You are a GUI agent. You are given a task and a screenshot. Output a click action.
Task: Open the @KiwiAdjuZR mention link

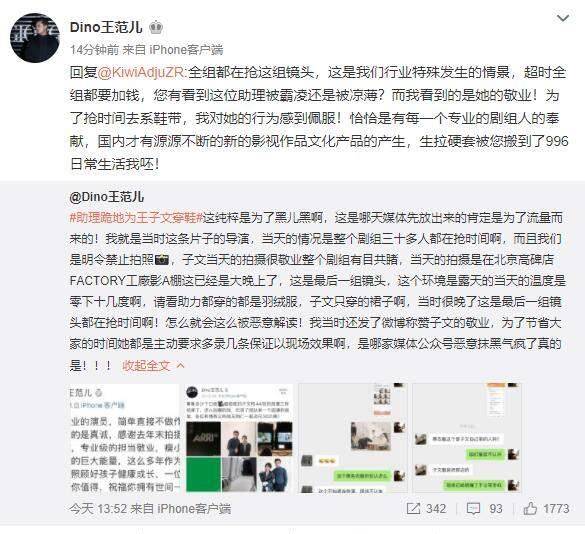pyautogui.click(x=141, y=72)
